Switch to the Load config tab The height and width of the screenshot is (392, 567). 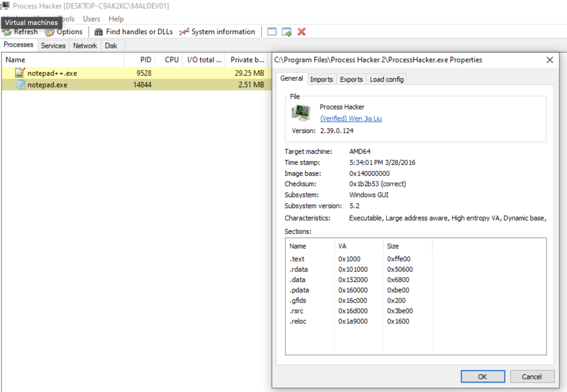point(386,79)
